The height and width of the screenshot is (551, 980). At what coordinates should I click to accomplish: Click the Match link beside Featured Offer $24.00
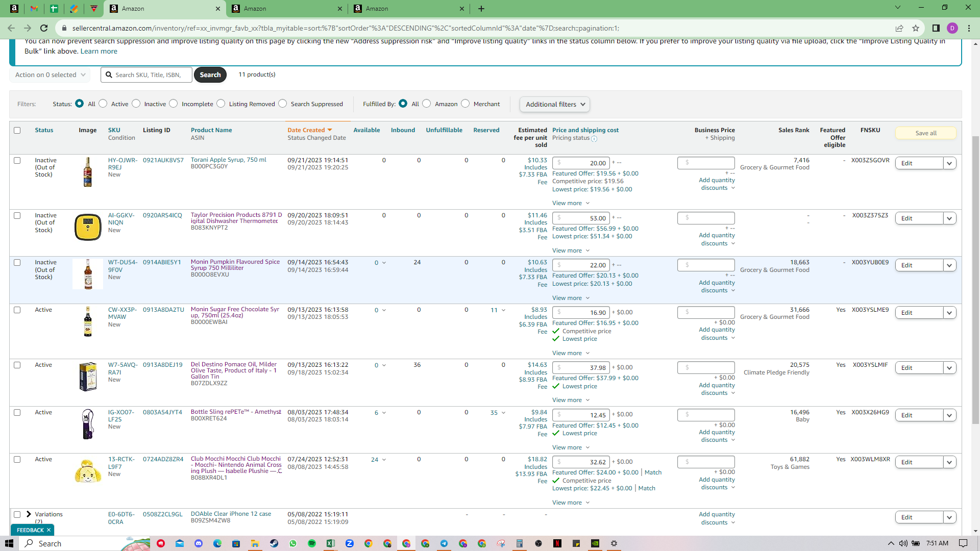[x=653, y=472]
